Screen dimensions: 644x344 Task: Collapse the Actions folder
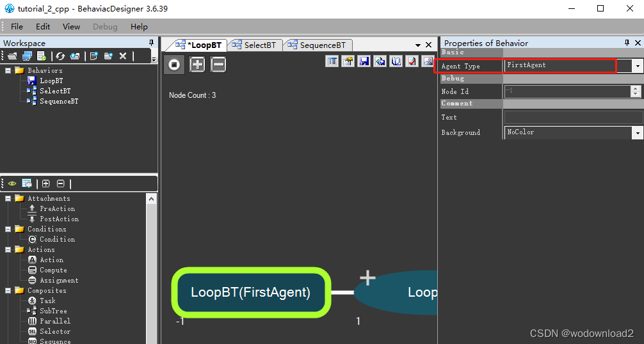pos(8,250)
